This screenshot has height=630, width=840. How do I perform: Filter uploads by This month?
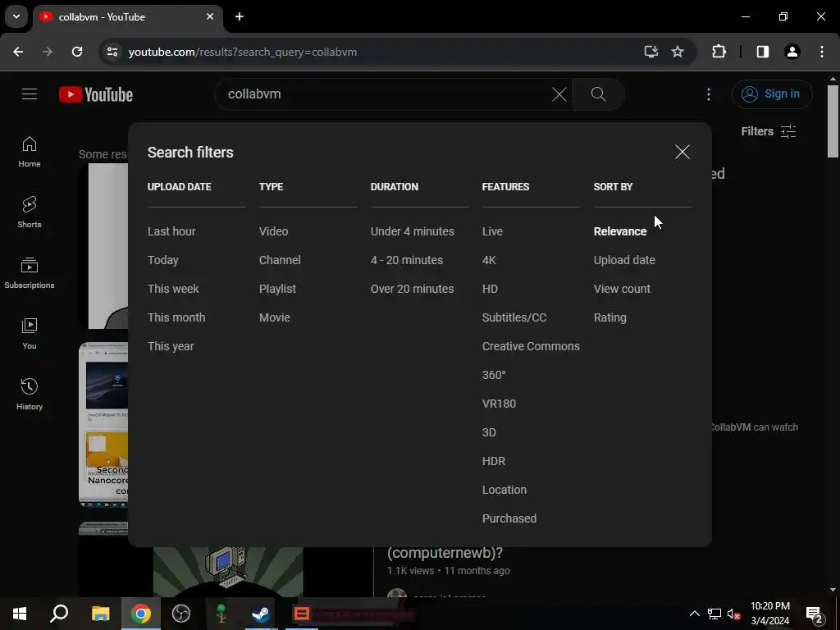pyautogui.click(x=176, y=317)
